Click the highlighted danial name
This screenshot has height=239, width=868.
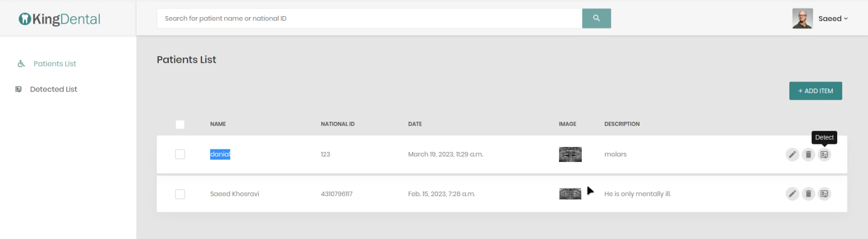pos(220,154)
